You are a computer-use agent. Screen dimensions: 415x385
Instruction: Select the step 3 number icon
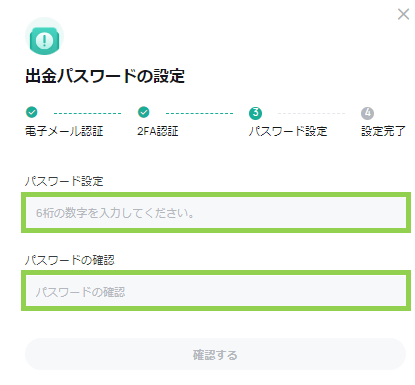[x=256, y=113]
